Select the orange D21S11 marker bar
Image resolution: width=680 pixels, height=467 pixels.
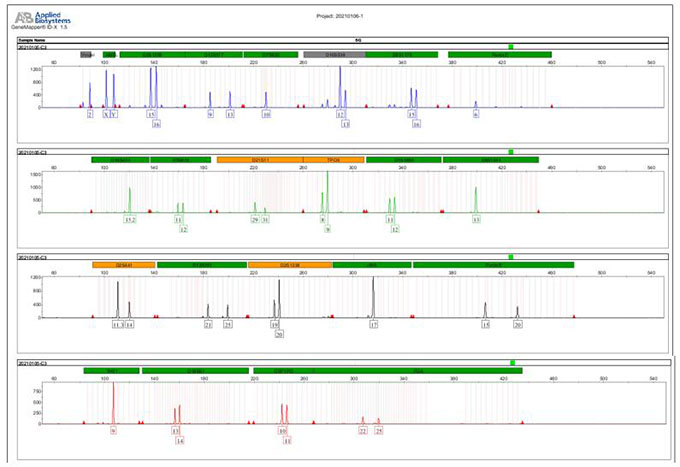pyautogui.click(x=260, y=160)
